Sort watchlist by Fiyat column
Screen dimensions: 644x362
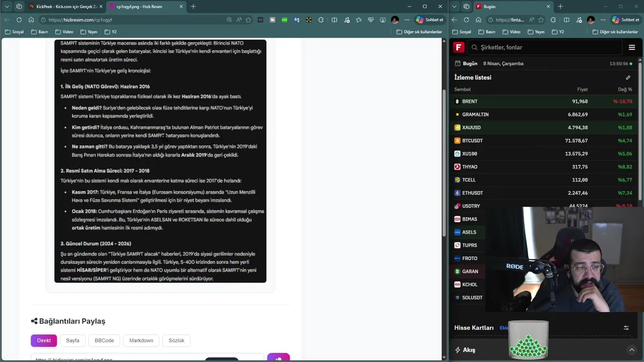[x=582, y=89]
